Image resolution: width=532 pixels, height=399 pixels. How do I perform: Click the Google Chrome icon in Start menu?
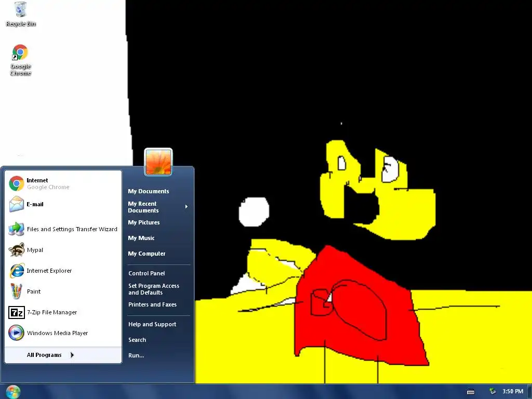[16, 183]
